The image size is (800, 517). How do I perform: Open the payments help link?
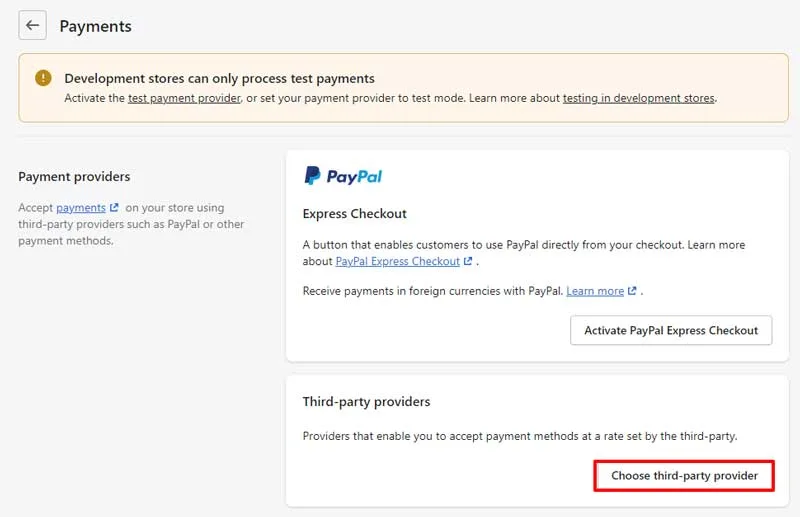click(x=81, y=208)
